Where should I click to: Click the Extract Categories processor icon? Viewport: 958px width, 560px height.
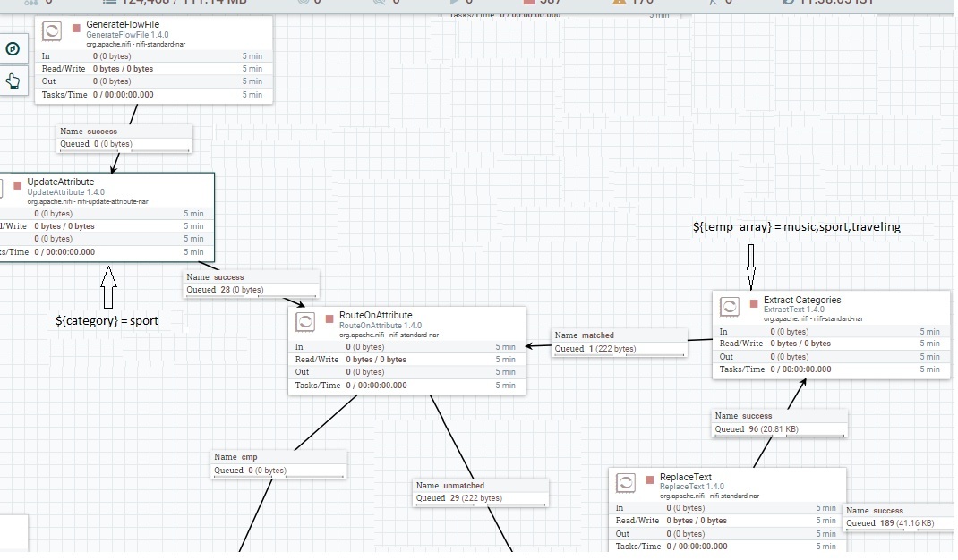coord(729,305)
